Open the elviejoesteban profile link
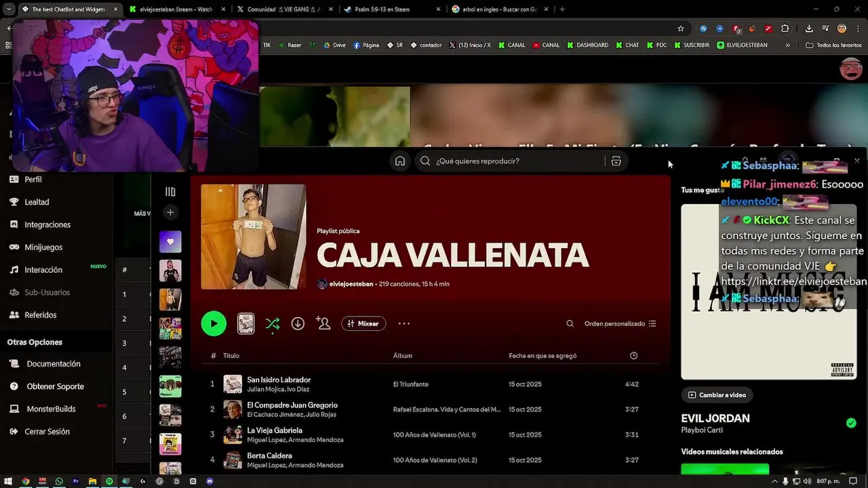Screen dimensions: 868x488 (x=351, y=284)
